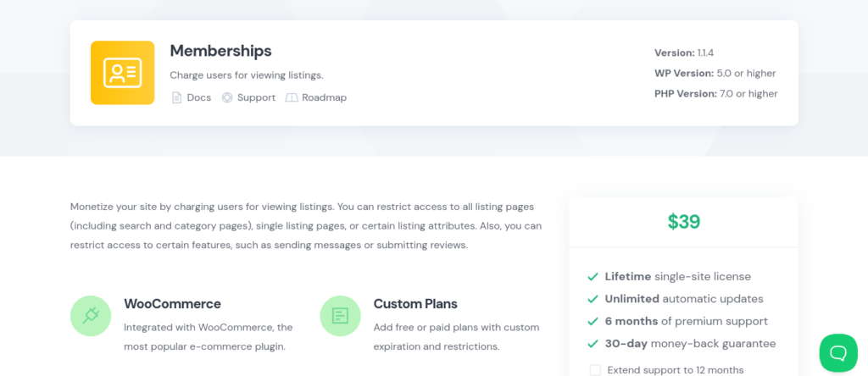Screen dimensions: 868x376
Task: Click 'Add free or paid plans' description
Action: click(x=456, y=337)
